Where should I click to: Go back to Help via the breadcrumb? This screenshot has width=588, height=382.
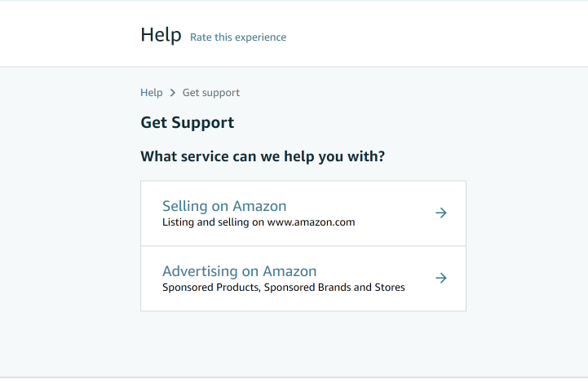coord(152,93)
